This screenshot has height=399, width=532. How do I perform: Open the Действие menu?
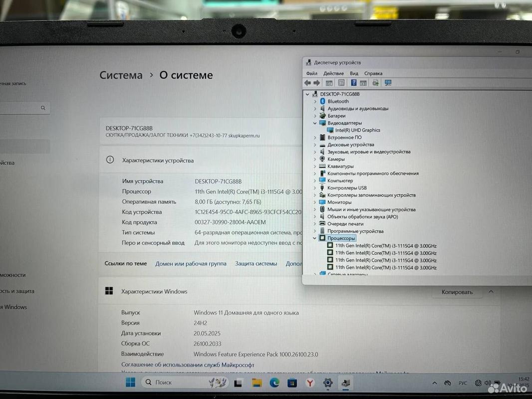click(x=333, y=73)
